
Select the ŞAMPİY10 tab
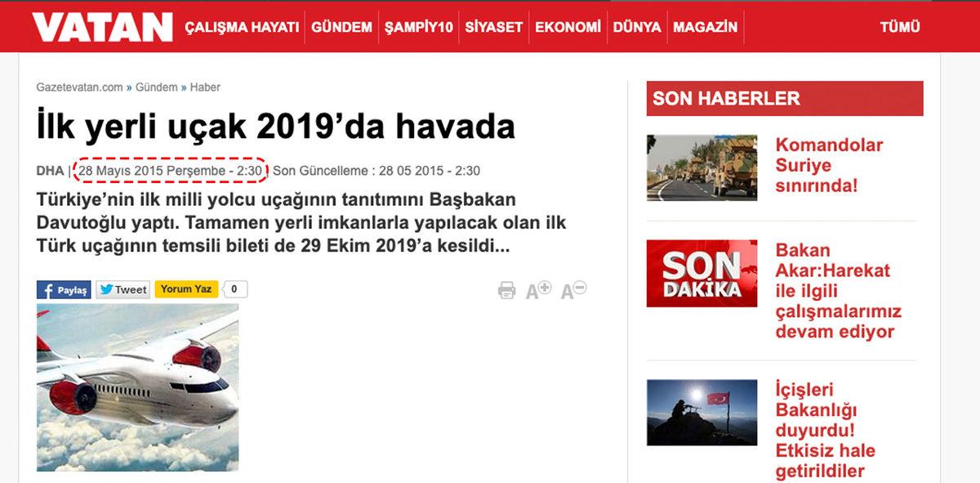421,25
